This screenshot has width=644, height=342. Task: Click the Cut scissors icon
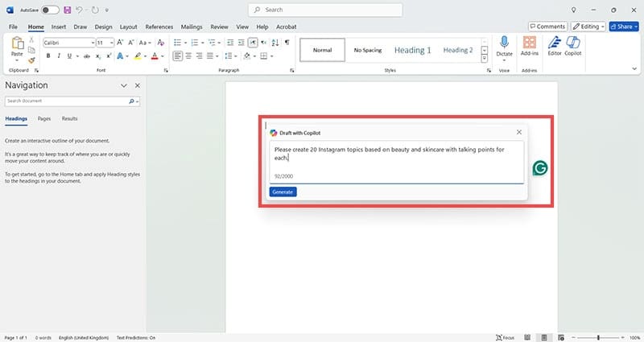coord(31,39)
